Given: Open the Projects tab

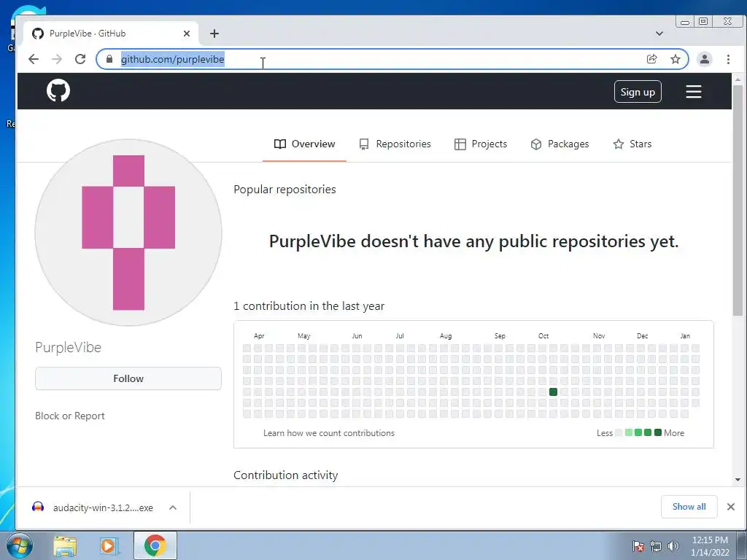Looking at the screenshot, I should pos(481,144).
